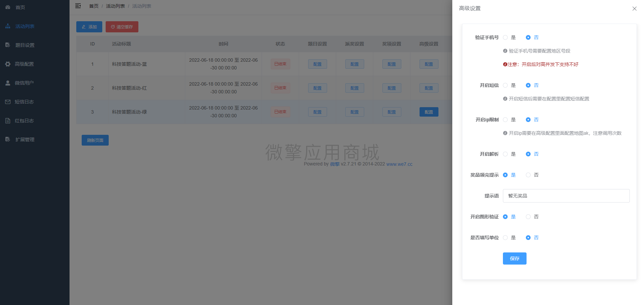Open the www.we7.cc footer link
The width and height of the screenshot is (644, 305).
[x=399, y=164]
